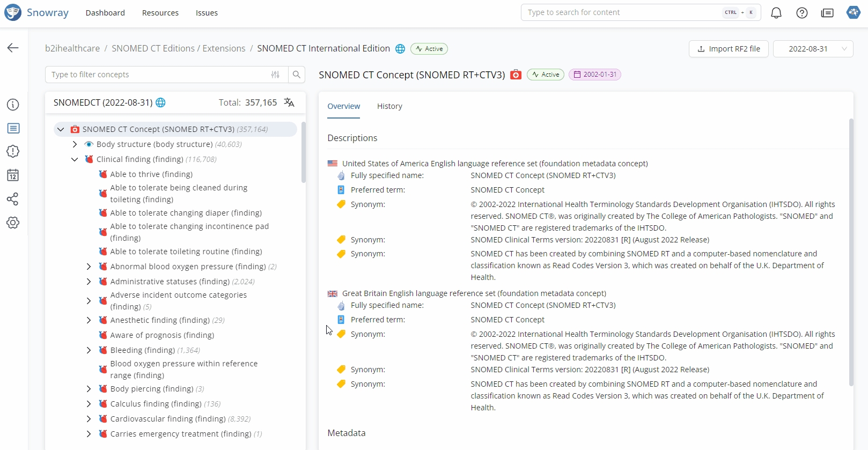
Task: Follow the b2ihealthcare breadcrumb link
Action: point(72,48)
